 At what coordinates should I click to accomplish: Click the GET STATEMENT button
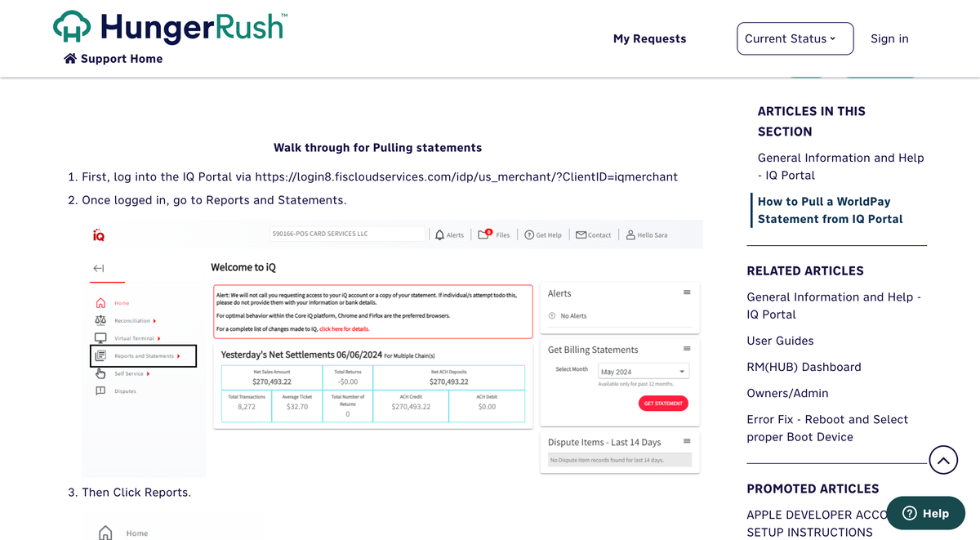(663, 403)
